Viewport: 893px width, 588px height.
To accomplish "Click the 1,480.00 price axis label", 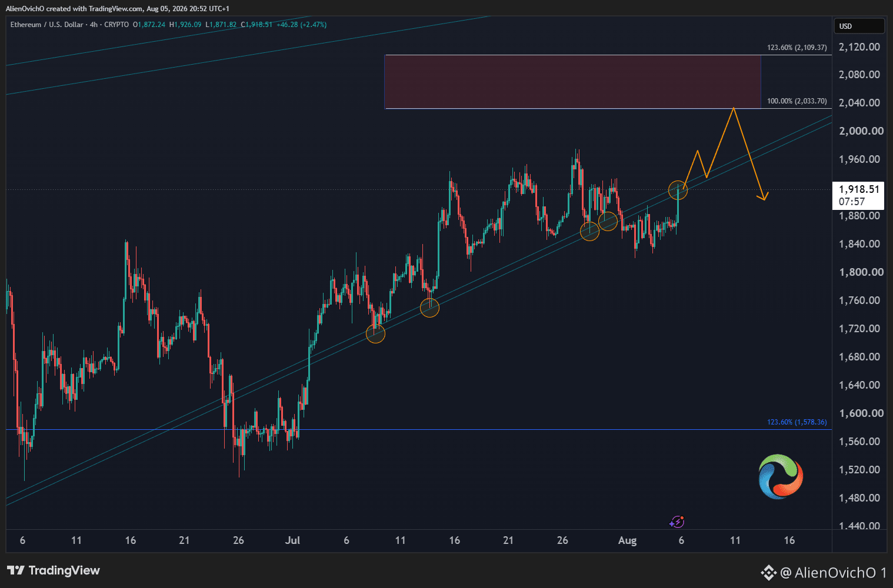I will 859,498.
